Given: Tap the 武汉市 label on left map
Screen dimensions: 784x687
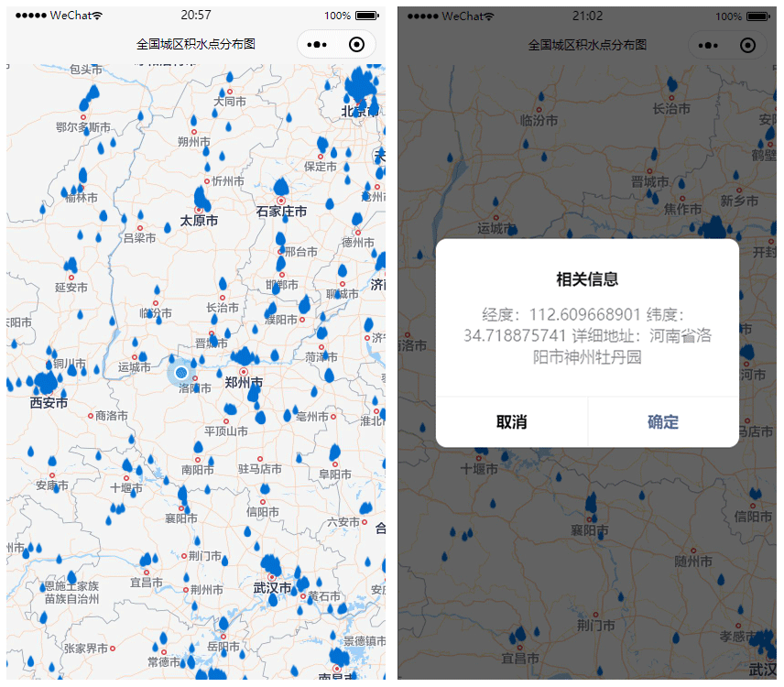Looking at the screenshot, I should 272,587.
